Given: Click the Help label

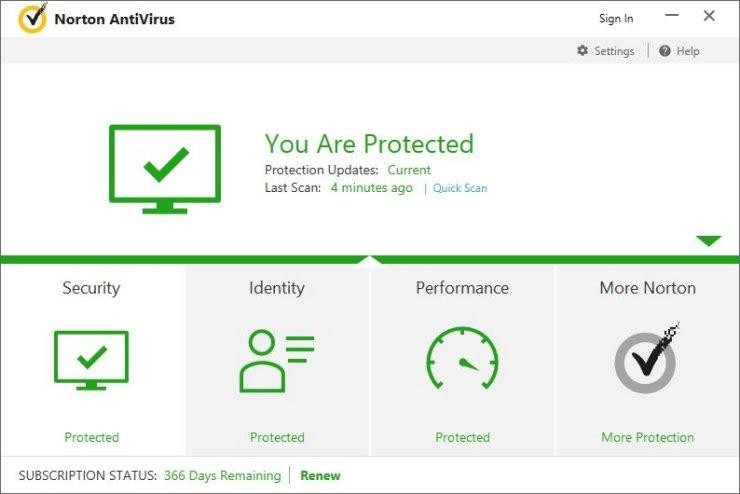Looking at the screenshot, I should coord(688,51).
